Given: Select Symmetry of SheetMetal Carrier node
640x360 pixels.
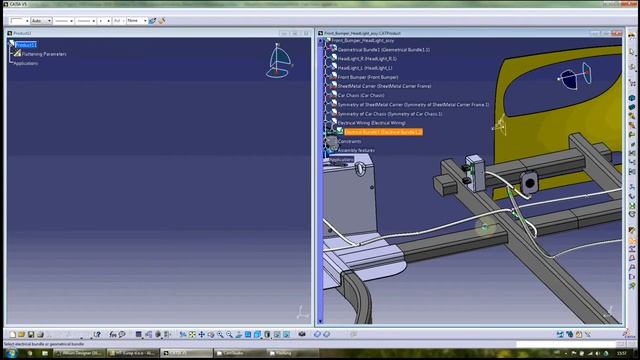Looking at the screenshot, I should [413, 104].
